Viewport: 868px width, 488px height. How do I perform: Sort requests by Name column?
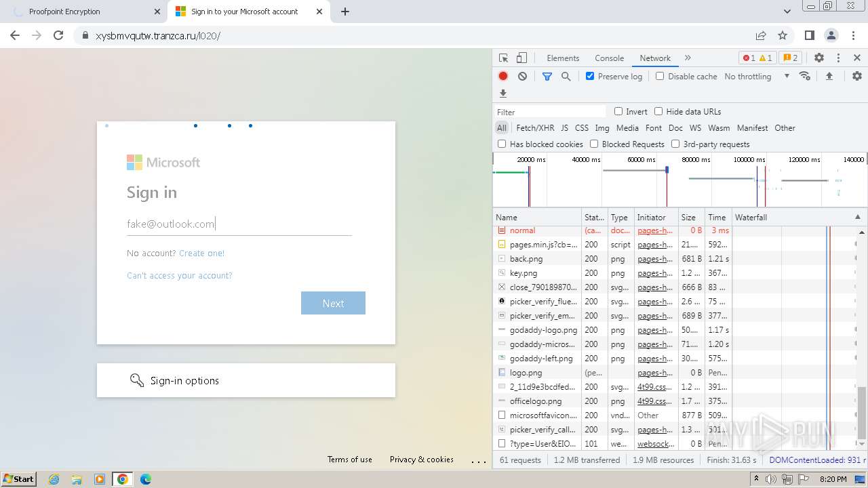pos(537,218)
